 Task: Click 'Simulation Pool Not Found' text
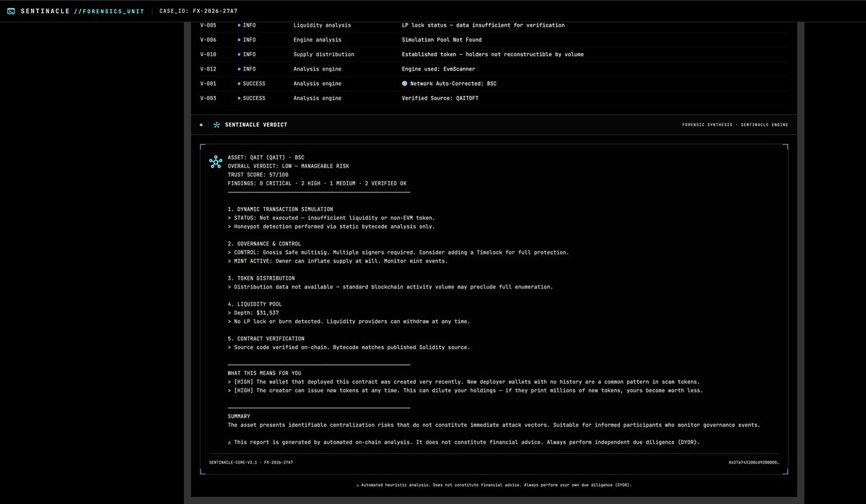tap(442, 40)
